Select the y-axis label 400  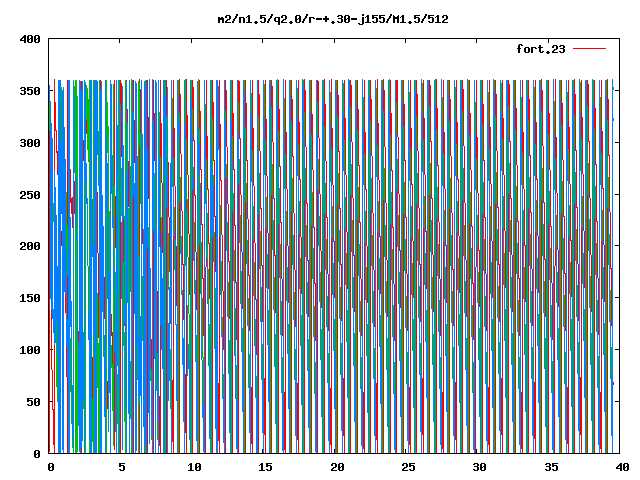[30, 39]
